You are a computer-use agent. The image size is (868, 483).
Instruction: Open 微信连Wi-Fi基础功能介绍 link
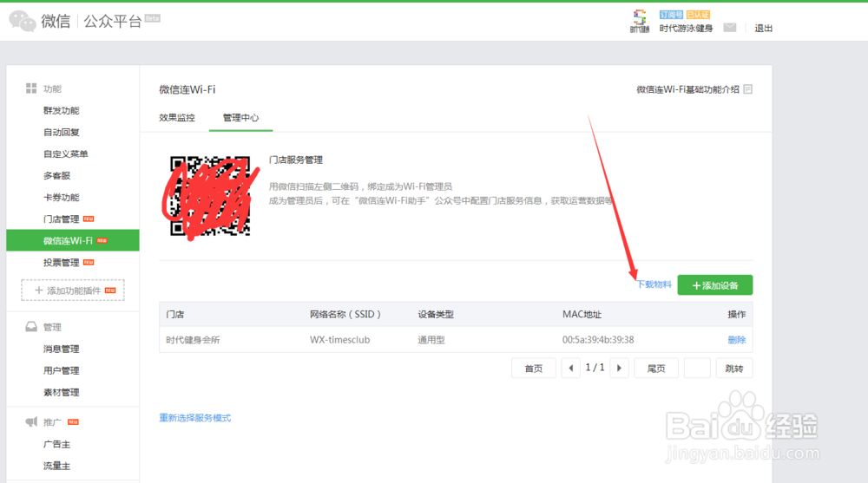[687, 89]
